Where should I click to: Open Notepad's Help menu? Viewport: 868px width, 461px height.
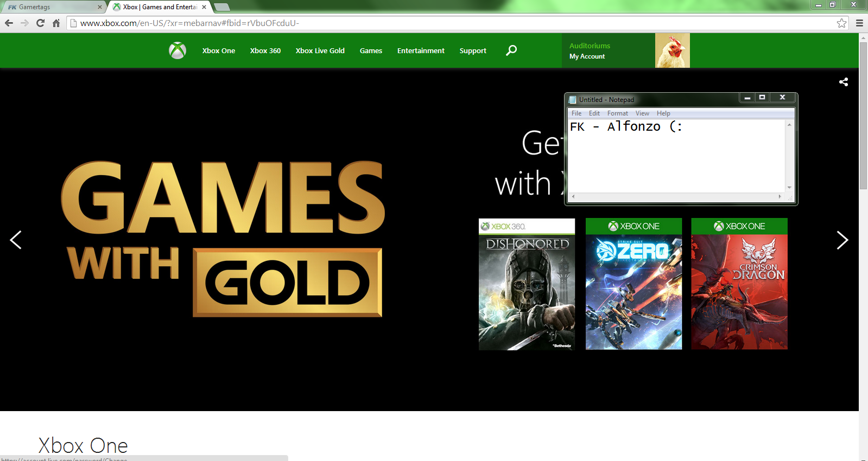click(663, 113)
